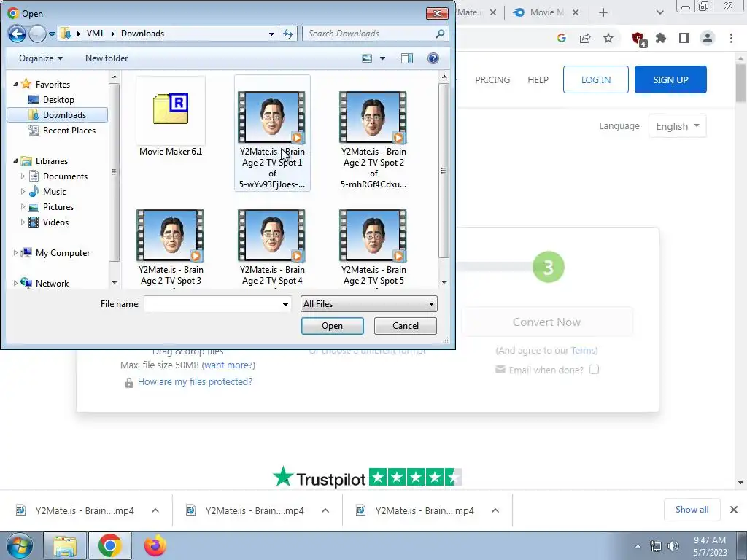Open the Chrome extensions puzzle icon
Image resolution: width=747 pixels, height=560 pixels.
pos(661,38)
